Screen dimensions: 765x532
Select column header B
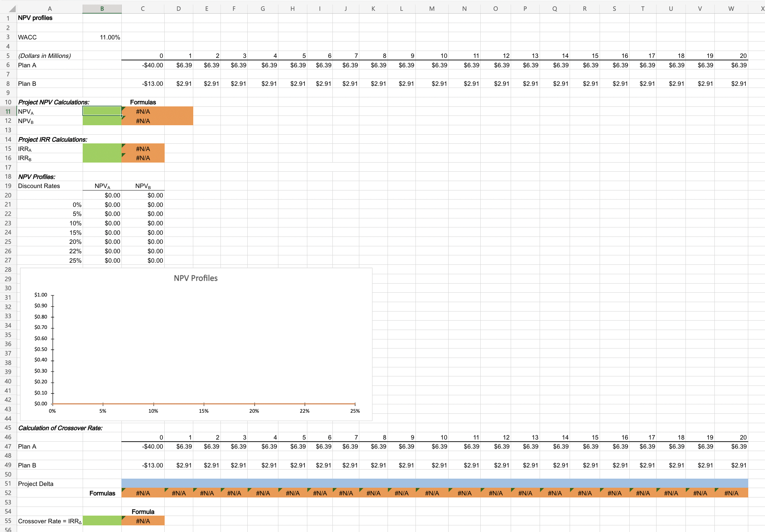102,8
